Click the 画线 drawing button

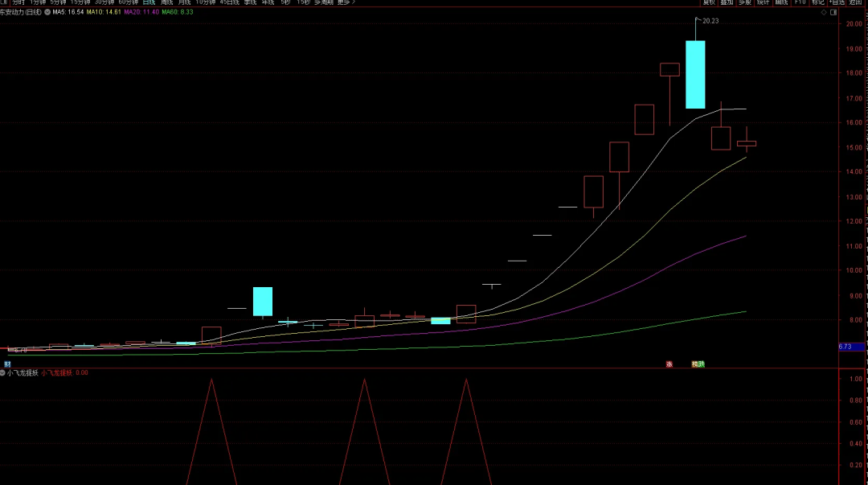[782, 2]
